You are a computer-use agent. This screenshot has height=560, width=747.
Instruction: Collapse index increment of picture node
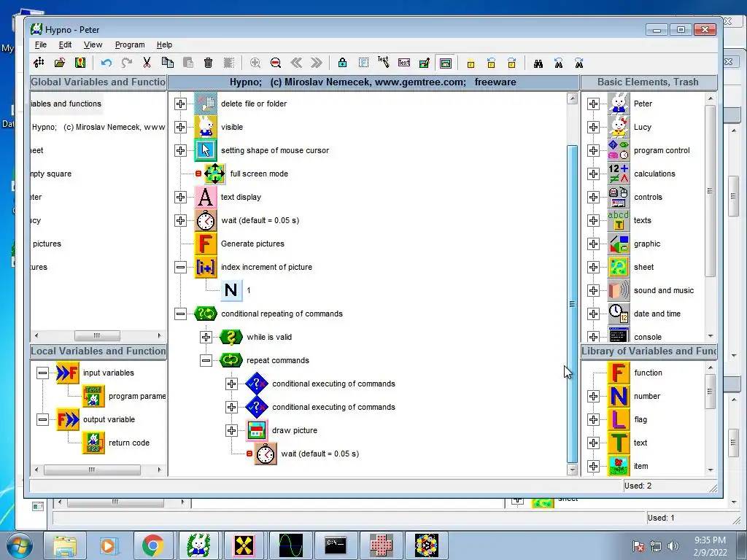[180, 267]
